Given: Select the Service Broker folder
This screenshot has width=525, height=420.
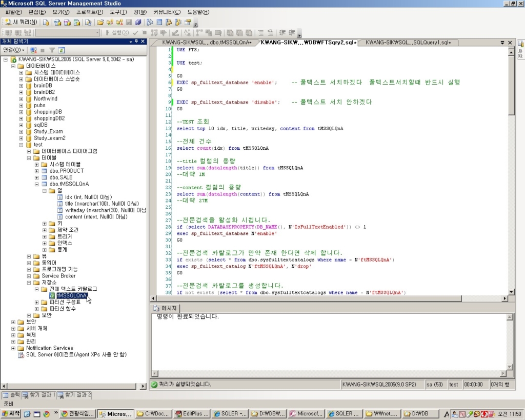Looking at the screenshot, I should pos(58,276).
